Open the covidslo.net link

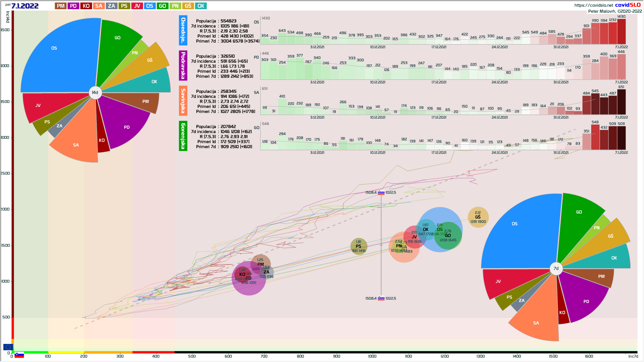[593, 5]
